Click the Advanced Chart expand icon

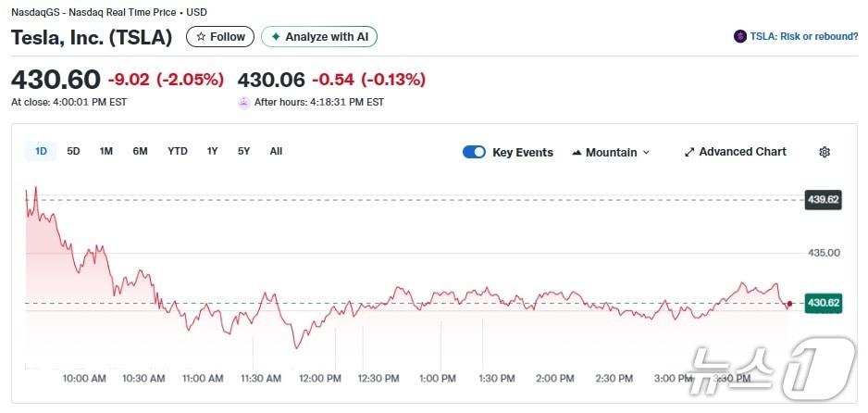pyautogui.click(x=689, y=152)
